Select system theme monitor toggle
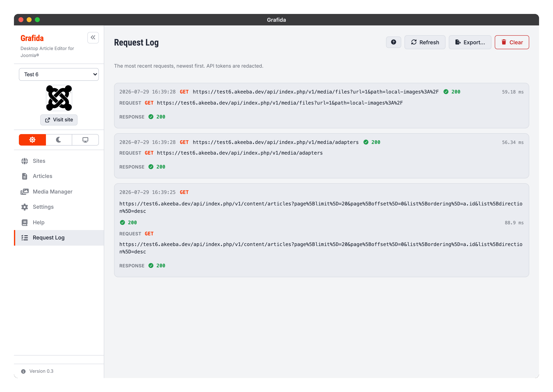This screenshot has width=553, height=392. point(85,140)
